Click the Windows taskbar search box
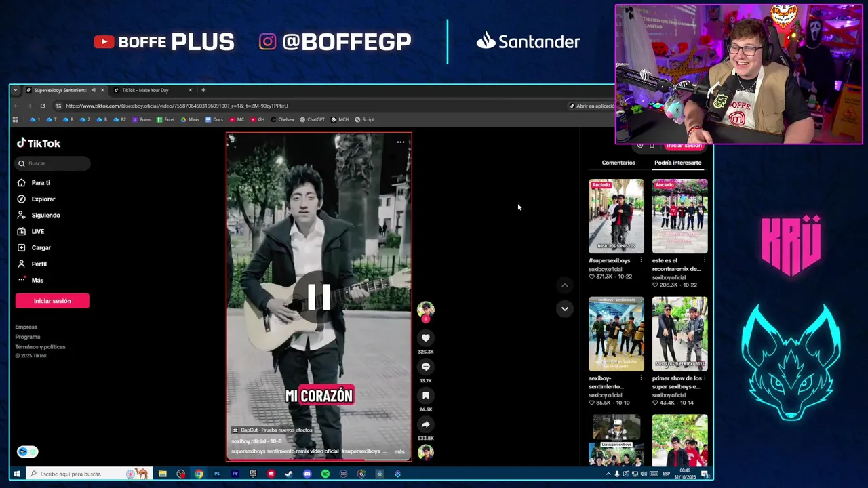The width and height of the screenshot is (868, 488). click(x=88, y=474)
